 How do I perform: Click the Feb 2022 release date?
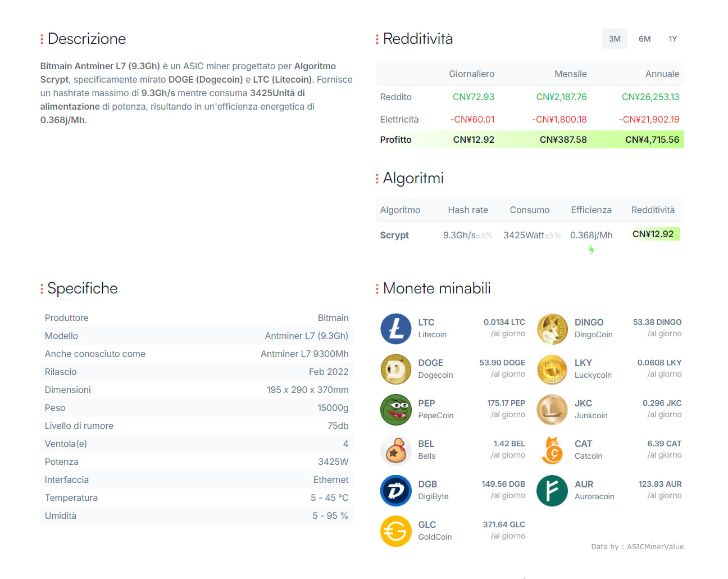click(329, 372)
